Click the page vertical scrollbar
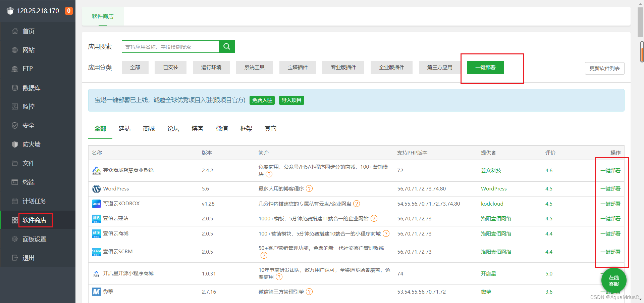Screen dimensions: 644x303 point(640,22)
